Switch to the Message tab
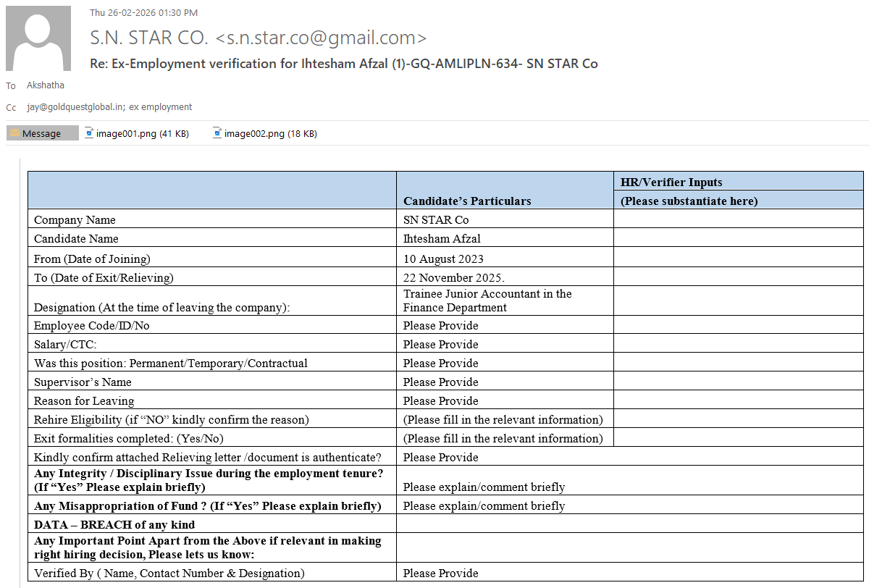The image size is (869, 588). pos(42,133)
